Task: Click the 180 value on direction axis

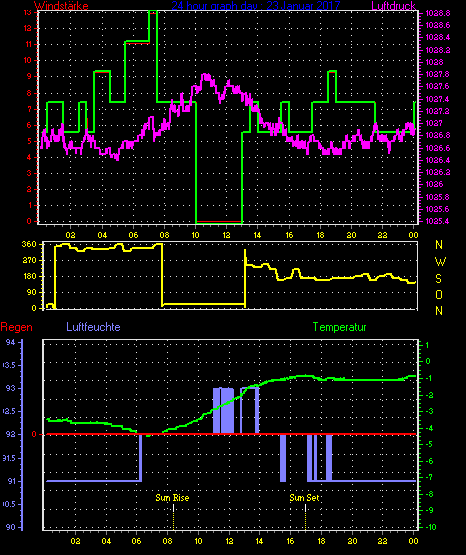Action: pos(29,276)
